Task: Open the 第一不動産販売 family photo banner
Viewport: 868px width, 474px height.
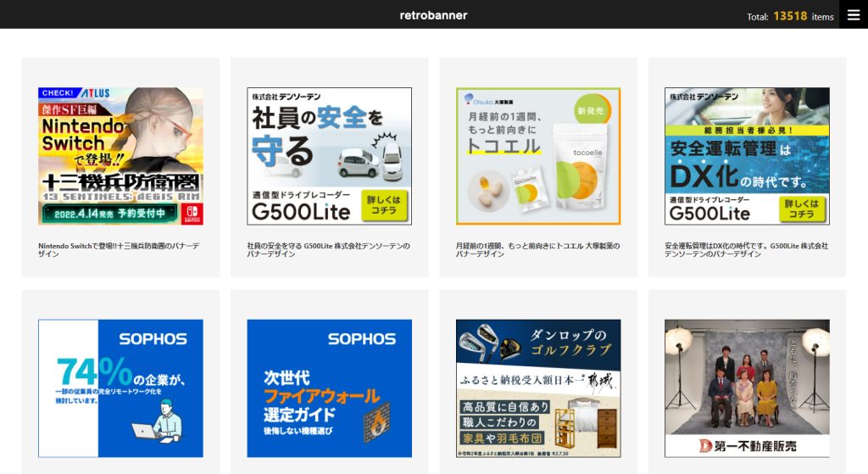Action: [747, 388]
